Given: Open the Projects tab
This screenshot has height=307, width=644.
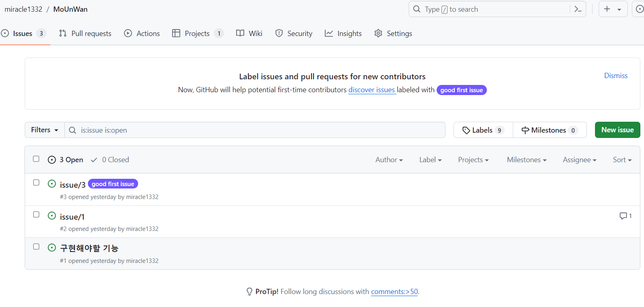Looking at the screenshot, I should click(198, 34).
